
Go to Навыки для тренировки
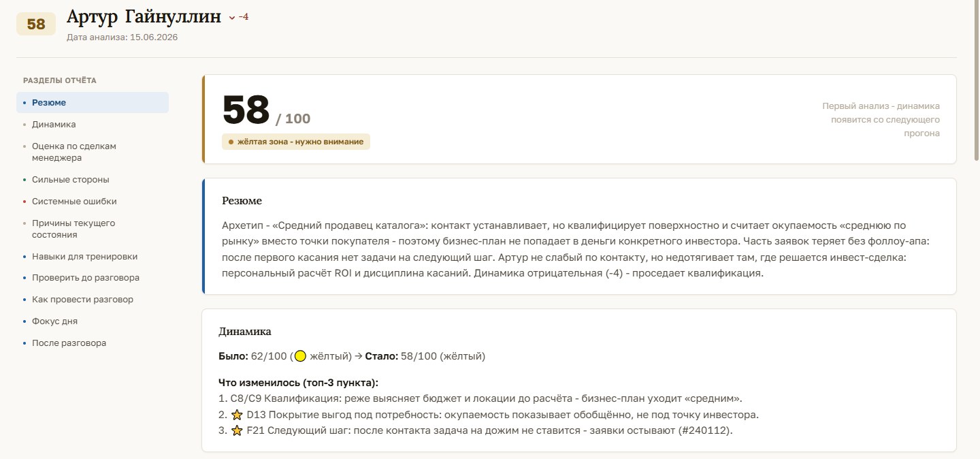(93, 257)
